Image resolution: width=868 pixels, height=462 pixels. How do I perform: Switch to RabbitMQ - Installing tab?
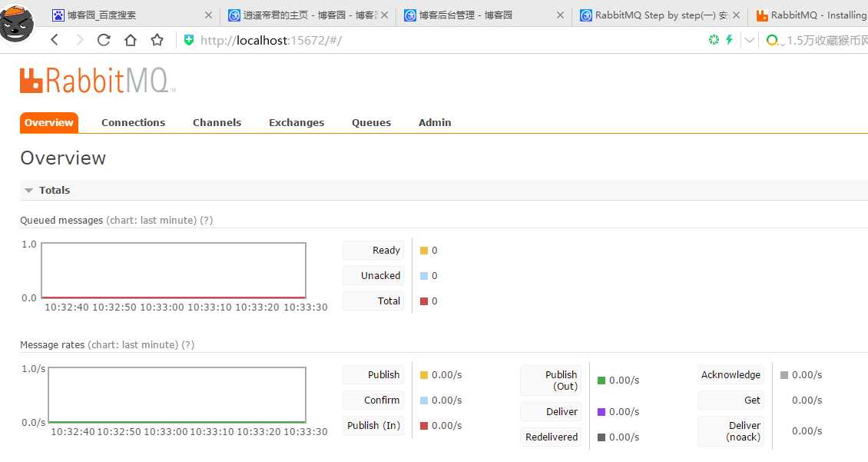[x=809, y=15]
